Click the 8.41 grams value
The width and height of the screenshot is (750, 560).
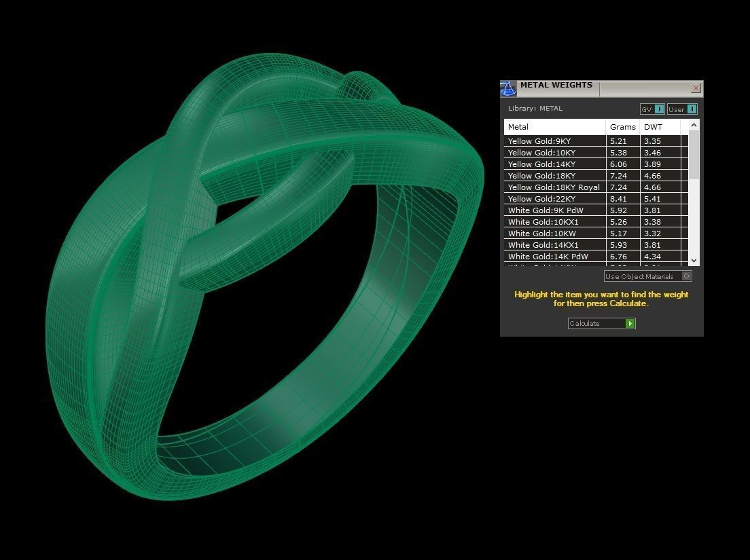618,199
